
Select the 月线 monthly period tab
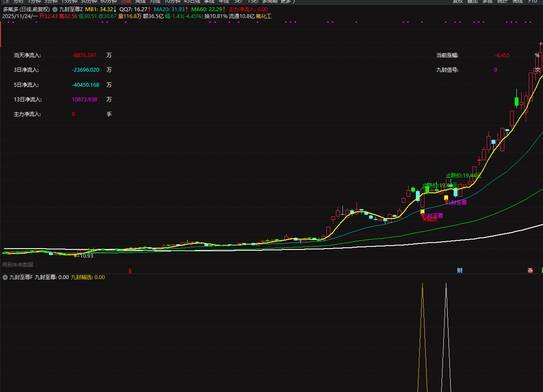155,1
